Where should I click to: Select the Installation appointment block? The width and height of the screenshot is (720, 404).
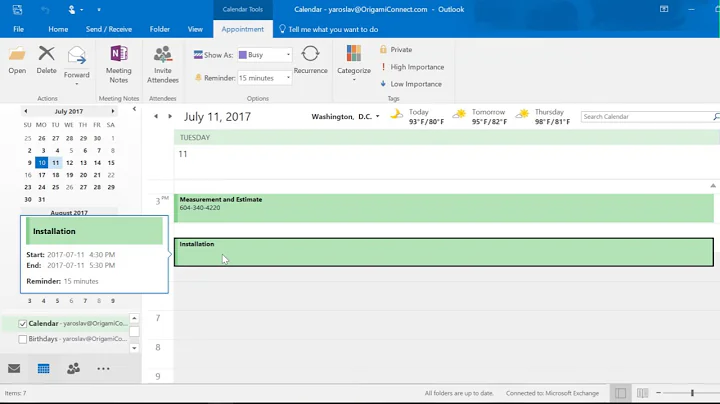444,252
